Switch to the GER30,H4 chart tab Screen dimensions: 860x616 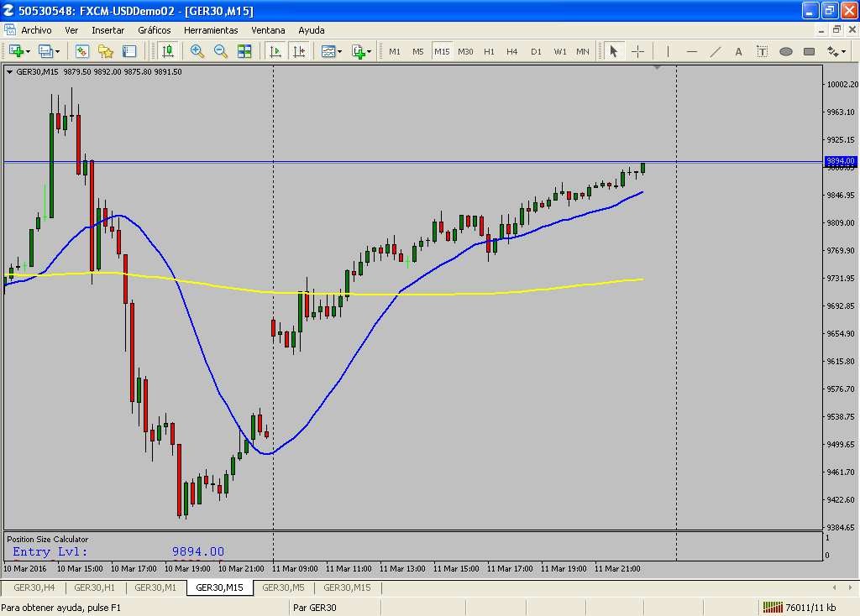[x=34, y=587]
